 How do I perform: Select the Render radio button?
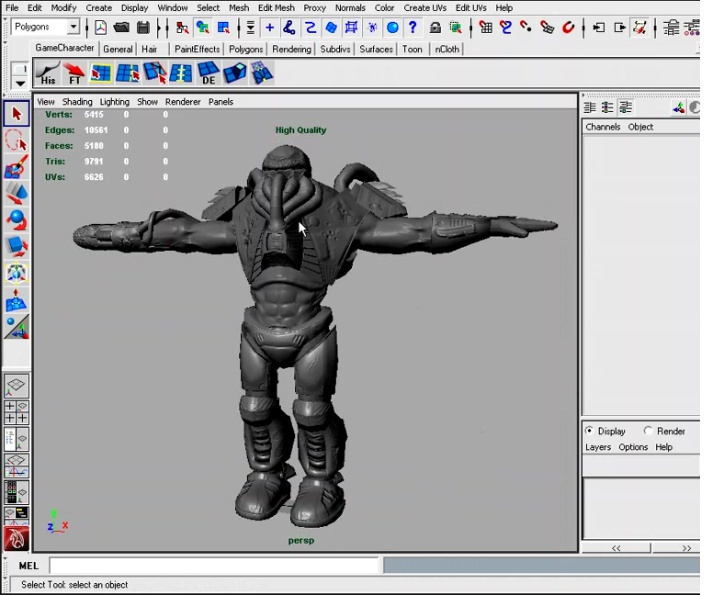click(648, 431)
